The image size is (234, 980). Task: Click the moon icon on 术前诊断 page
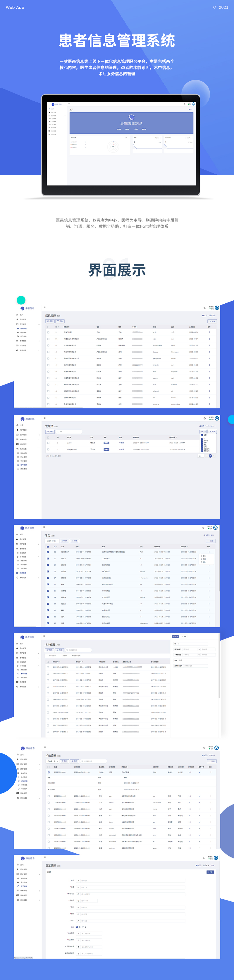[204, 747]
